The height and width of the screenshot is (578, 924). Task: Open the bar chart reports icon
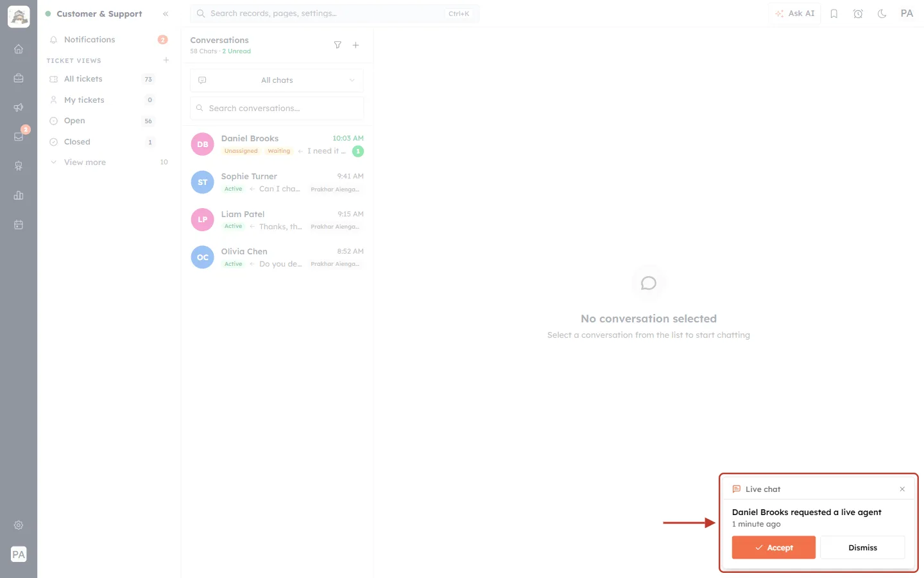click(x=19, y=195)
